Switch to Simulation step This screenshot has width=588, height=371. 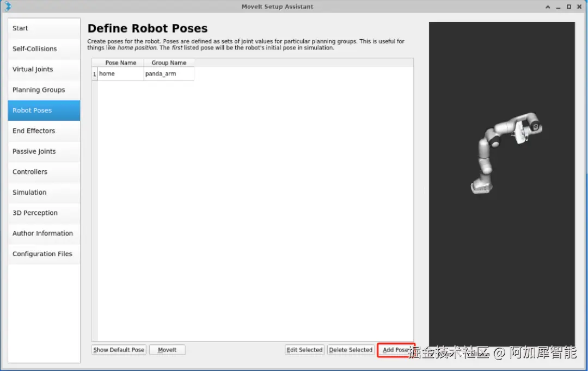(x=44, y=192)
